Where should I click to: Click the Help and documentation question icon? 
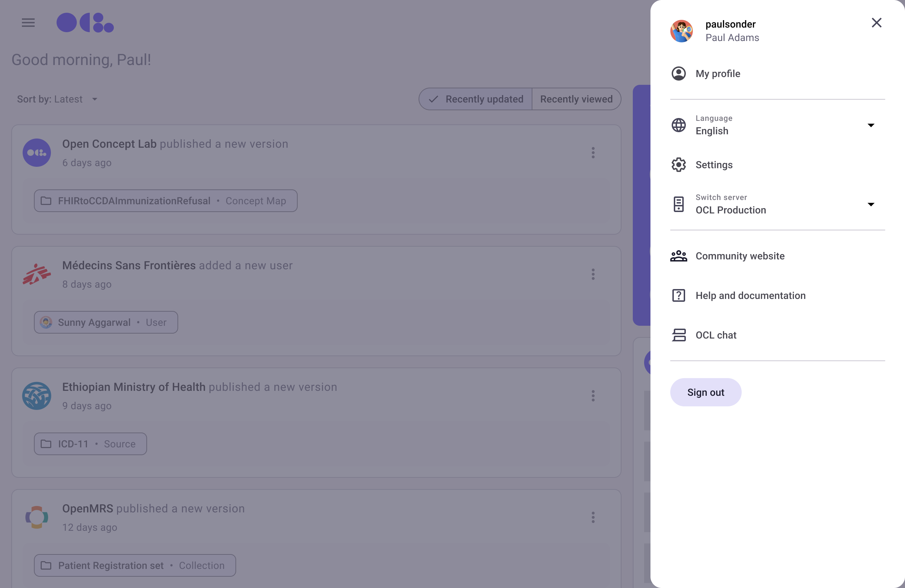678,296
